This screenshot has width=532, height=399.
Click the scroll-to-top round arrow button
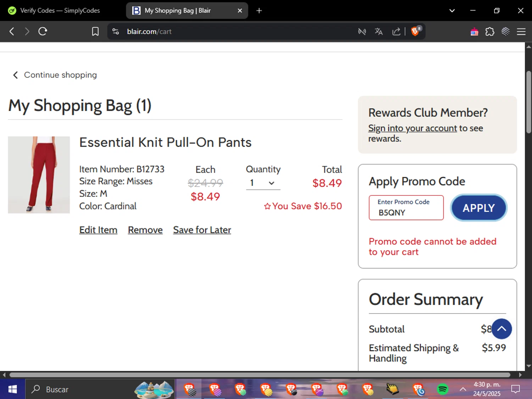click(x=501, y=329)
